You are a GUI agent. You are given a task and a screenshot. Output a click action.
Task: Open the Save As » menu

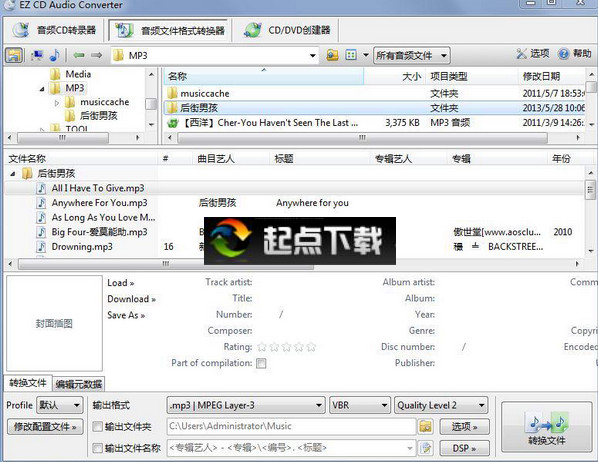pyautogui.click(x=126, y=315)
